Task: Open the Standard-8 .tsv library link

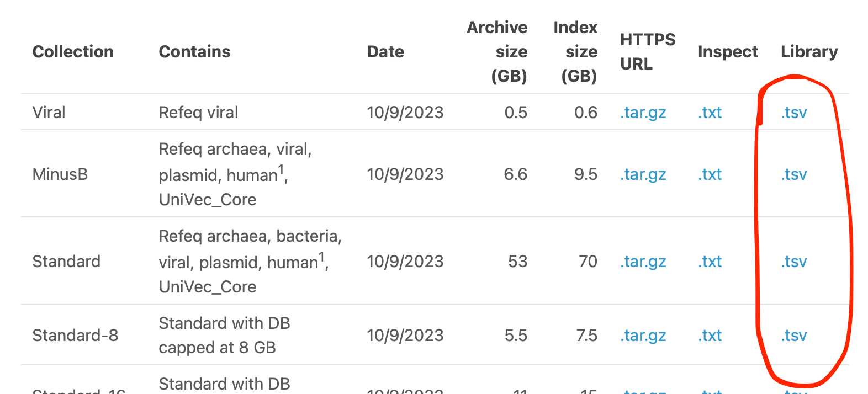Action: coord(793,336)
